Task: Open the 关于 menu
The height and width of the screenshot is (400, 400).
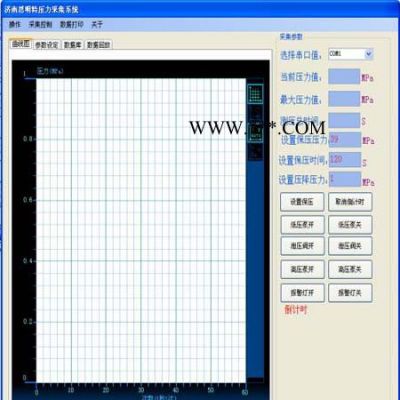Action: point(97,24)
